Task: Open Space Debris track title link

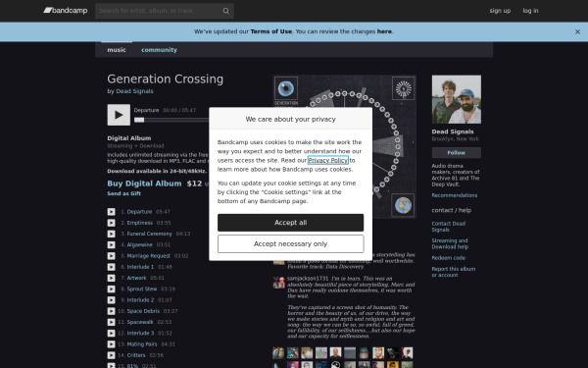Action: pyautogui.click(x=143, y=311)
